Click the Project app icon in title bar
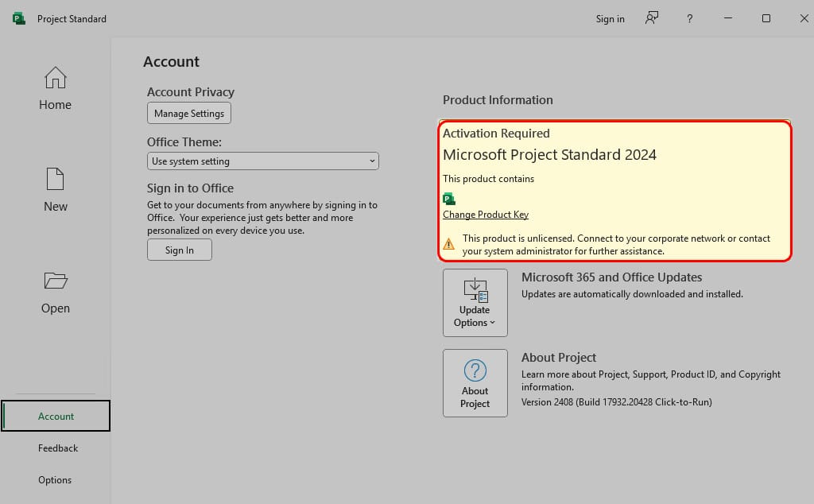Screen dimensions: 814x504 click(x=19, y=19)
